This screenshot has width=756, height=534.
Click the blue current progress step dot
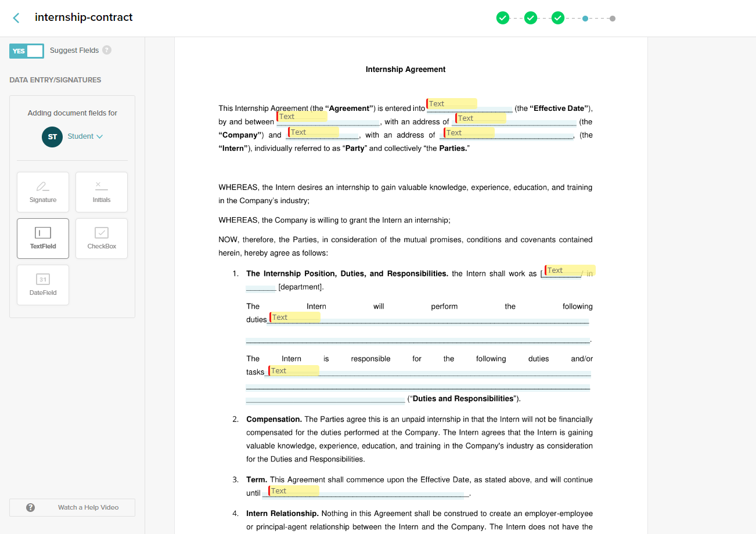point(586,18)
